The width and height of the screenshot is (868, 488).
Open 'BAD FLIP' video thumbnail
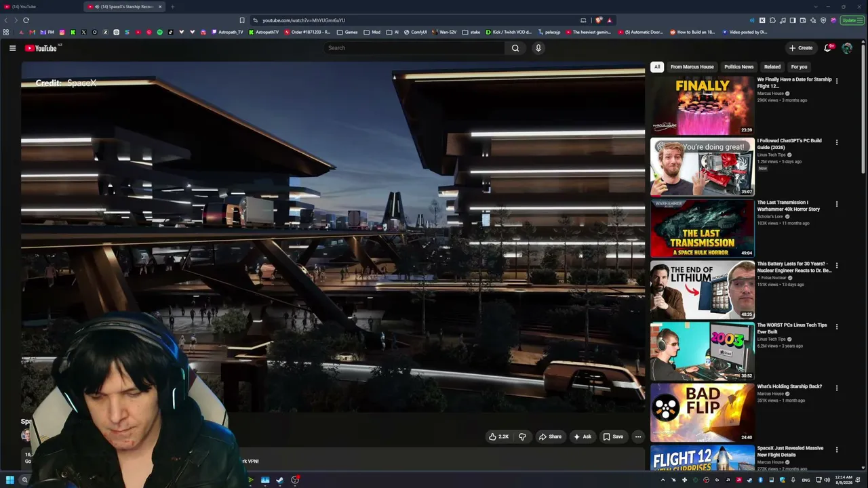[702, 413]
